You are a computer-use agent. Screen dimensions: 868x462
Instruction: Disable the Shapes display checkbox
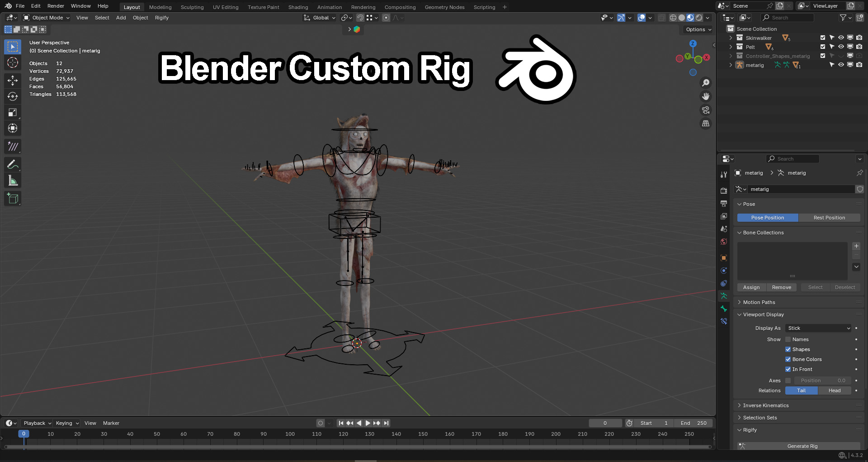coord(788,349)
